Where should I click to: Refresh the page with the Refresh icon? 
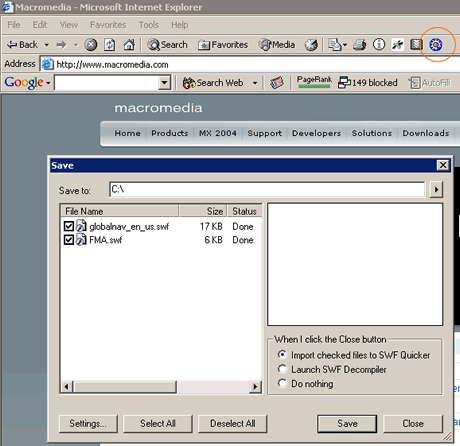(110, 44)
